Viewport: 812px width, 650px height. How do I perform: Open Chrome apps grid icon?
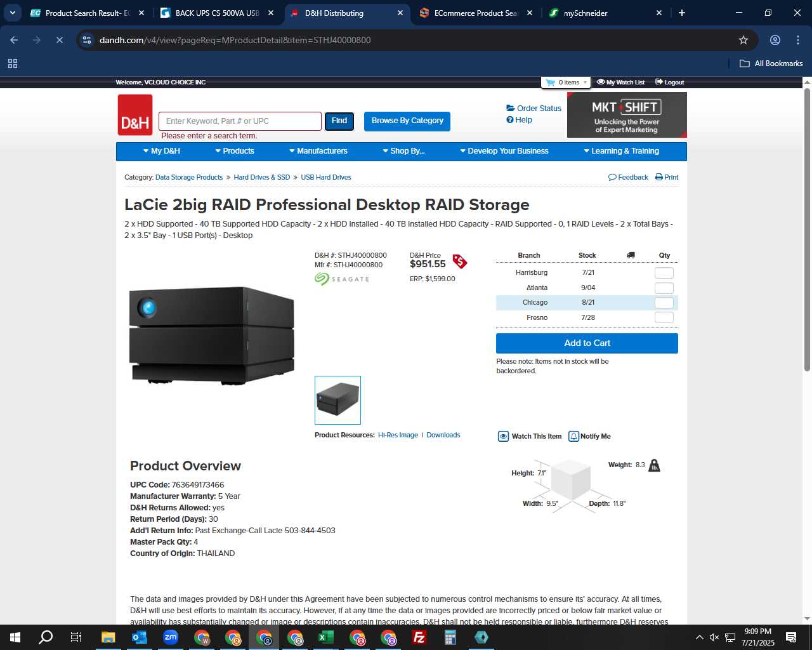13,63
